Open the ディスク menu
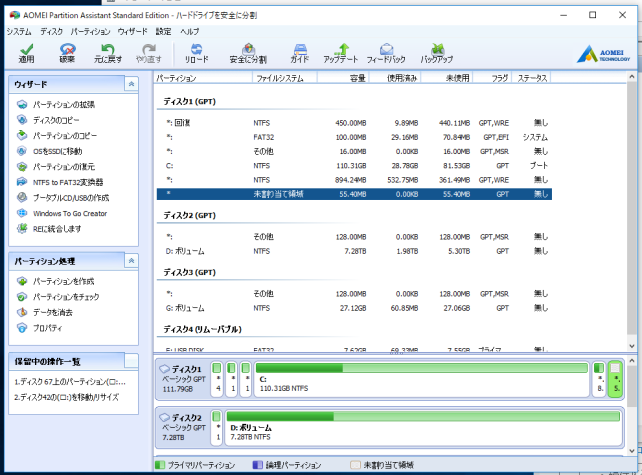 (x=51, y=32)
